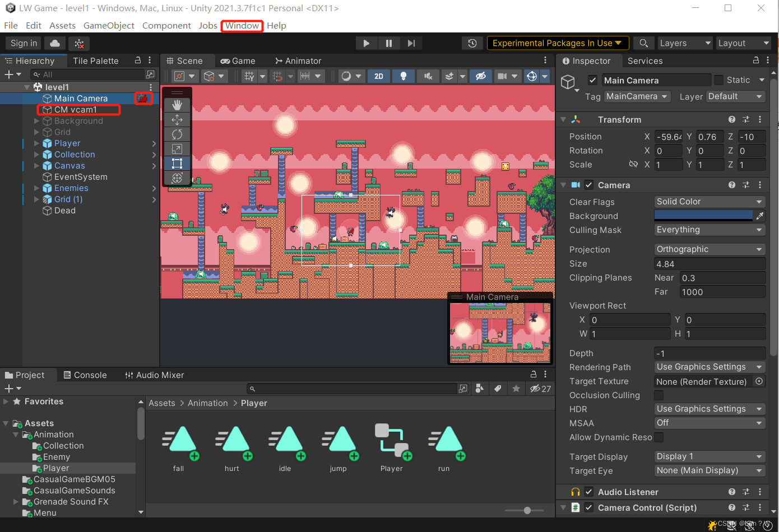Disable Audio Listener component checkbox
This screenshot has width=779, height=532.
pyautogui.click(x=588, y=492)
